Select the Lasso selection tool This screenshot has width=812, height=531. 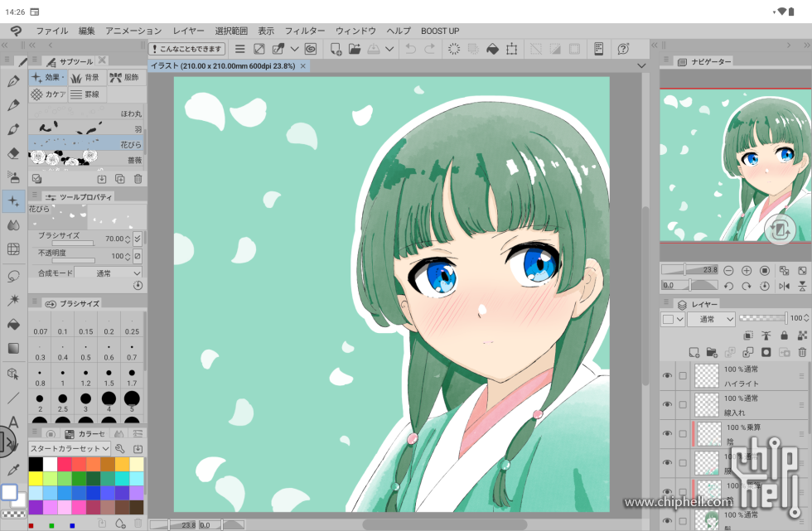tap(13, 275)
